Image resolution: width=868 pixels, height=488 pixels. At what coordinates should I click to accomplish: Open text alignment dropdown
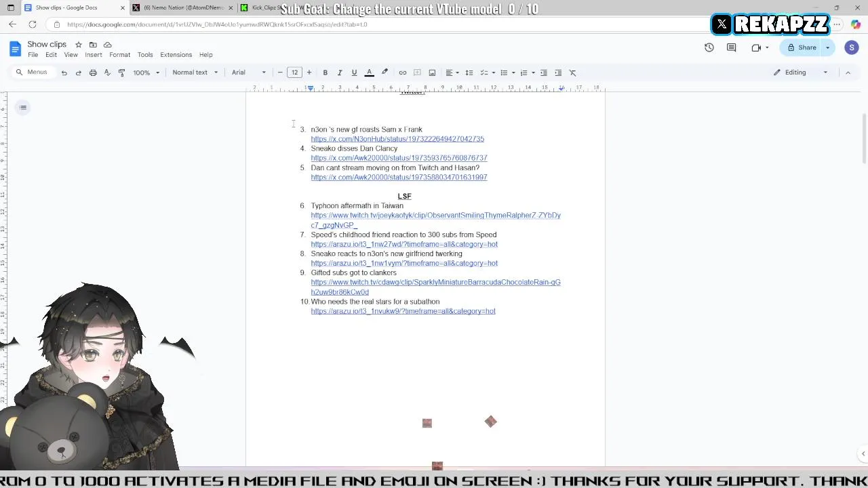coord(452,73)
